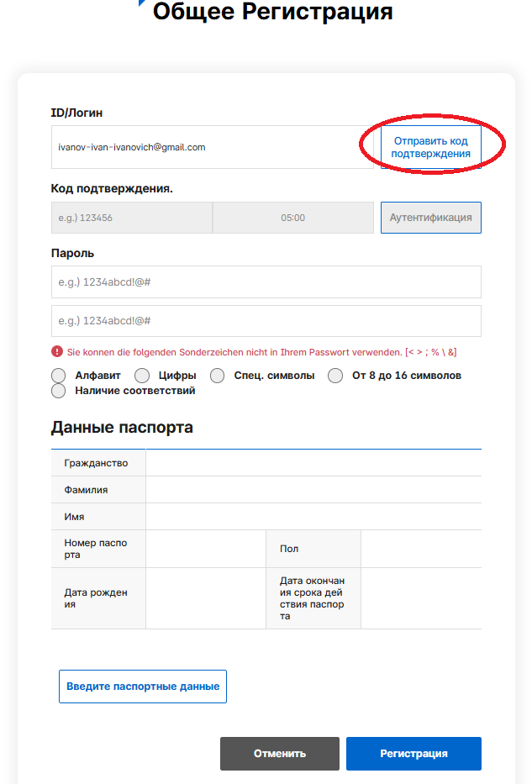Select the От 8 до 16 символов circle
The height and width of the screenshot is (784, 532).
coord(335,376)
